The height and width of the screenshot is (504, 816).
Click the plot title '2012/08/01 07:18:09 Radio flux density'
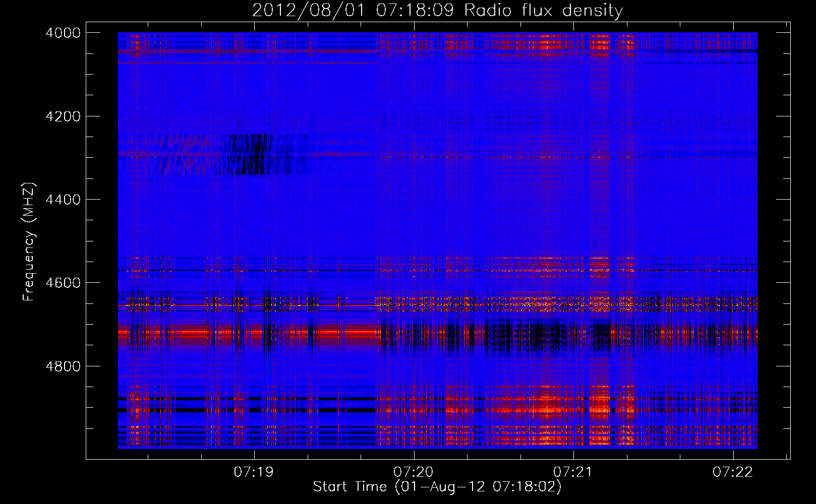click(x=437, y=10)
